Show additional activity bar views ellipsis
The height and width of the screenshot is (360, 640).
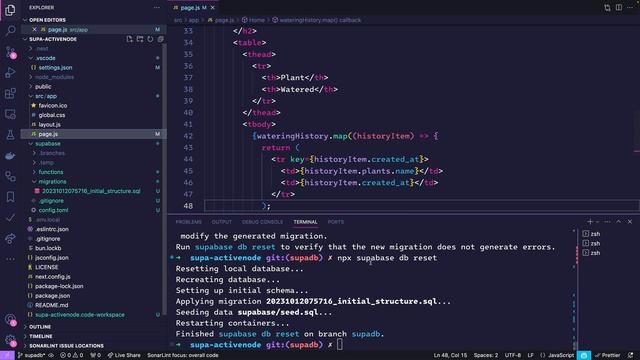[x=10, y=259]
